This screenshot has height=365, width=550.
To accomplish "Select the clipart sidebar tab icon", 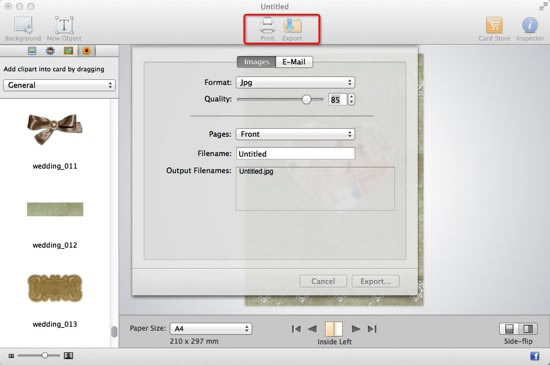I will coord(86,51).
